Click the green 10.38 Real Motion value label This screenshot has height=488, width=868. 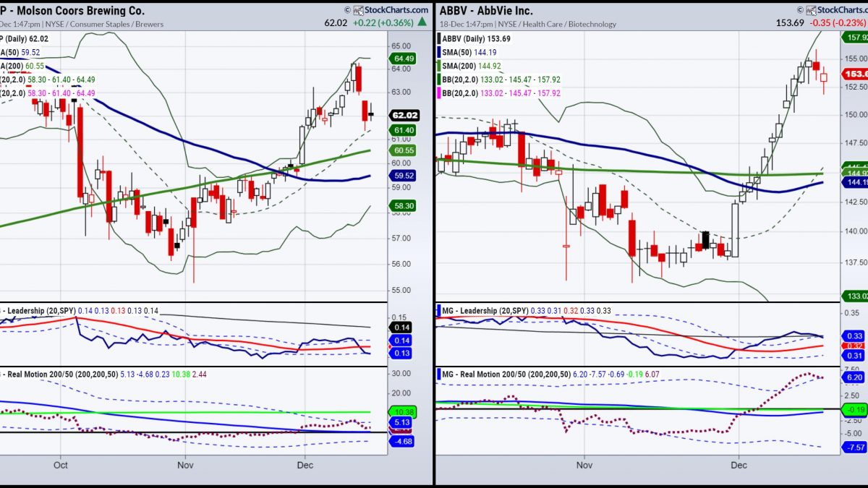404,411
